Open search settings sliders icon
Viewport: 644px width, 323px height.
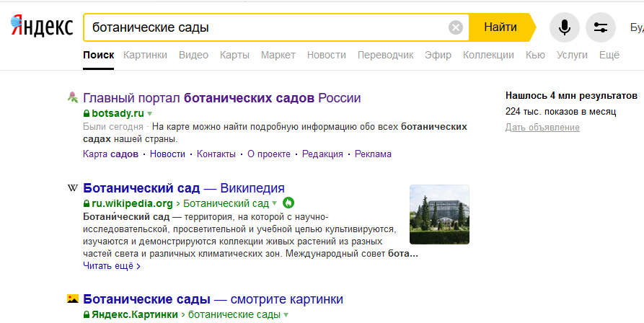601,27
